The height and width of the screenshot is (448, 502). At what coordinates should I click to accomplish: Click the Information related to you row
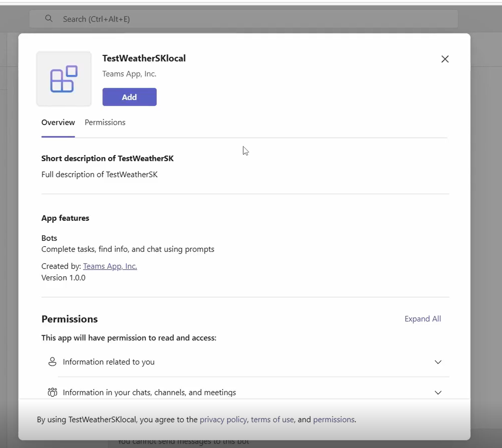(x=245, y=362)
